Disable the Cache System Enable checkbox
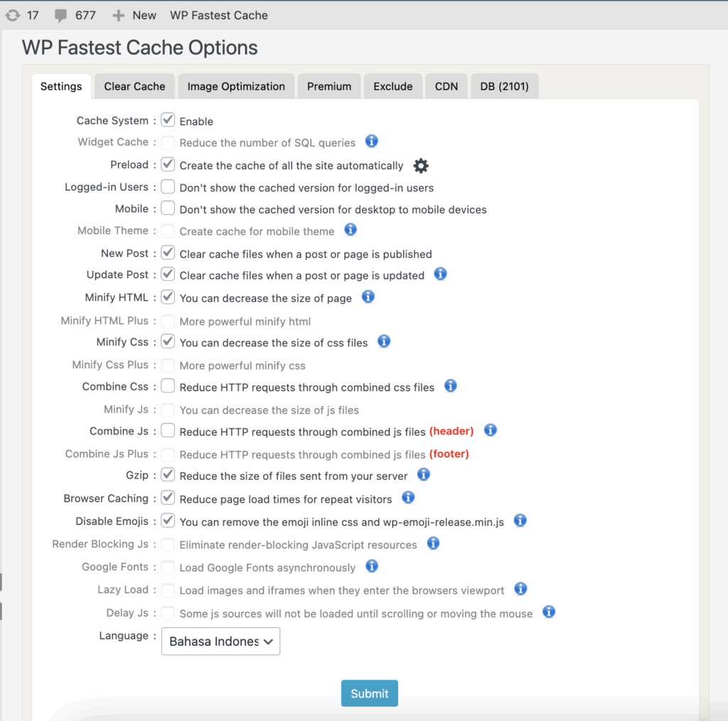The height and width of the screenshot is (721, 728). pos(168,120)
